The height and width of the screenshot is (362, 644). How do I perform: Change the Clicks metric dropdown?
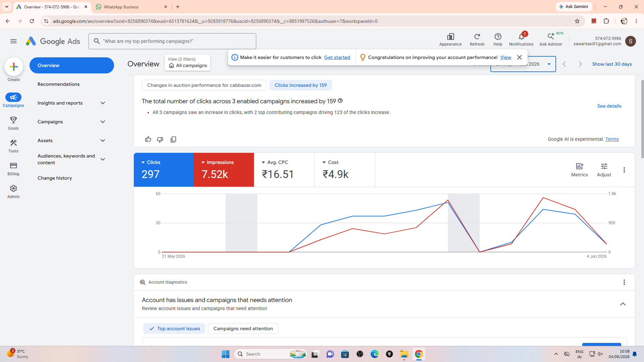pyautogui.click(x=151, y=162)
